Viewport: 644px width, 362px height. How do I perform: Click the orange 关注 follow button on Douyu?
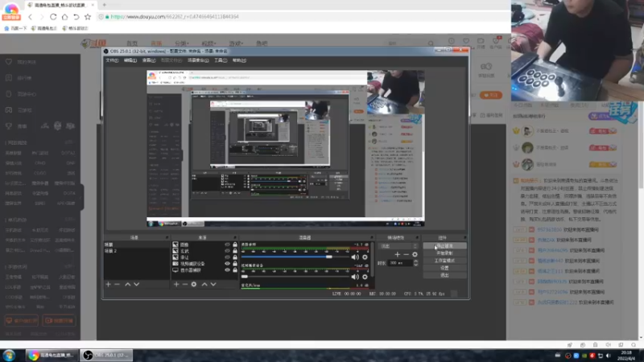[x=490, y=95]
